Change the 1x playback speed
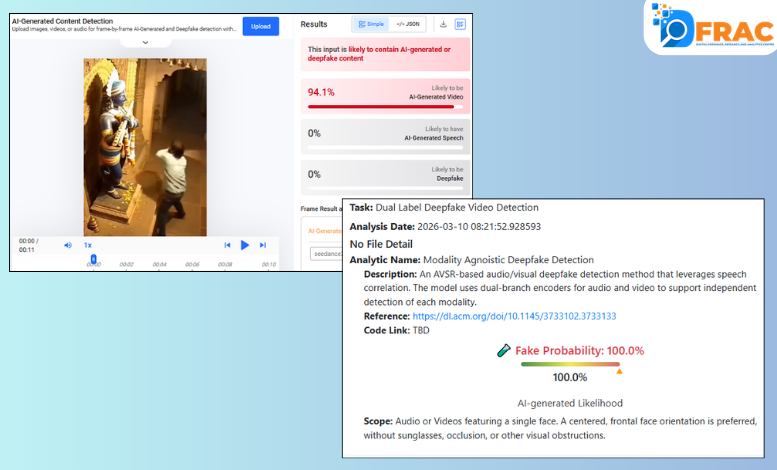The width and height of the screenshot is (777, 470). (x=88, y=245)
